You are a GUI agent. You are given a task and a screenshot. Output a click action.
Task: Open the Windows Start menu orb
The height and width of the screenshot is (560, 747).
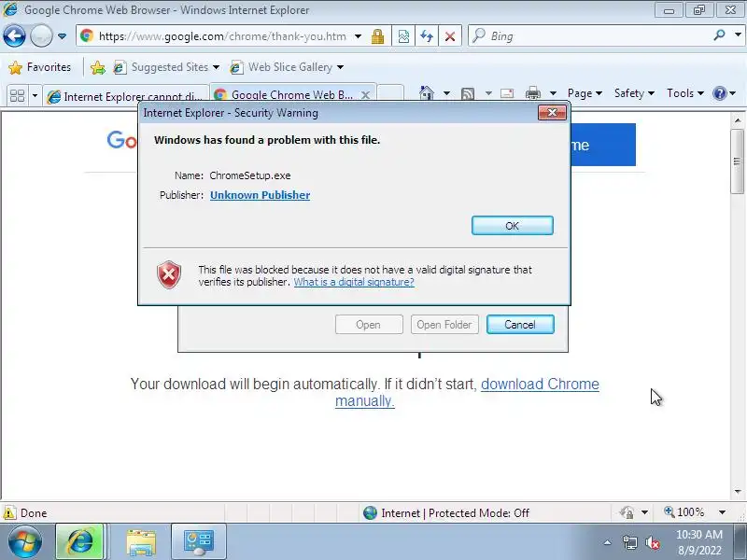pos(24,541)
